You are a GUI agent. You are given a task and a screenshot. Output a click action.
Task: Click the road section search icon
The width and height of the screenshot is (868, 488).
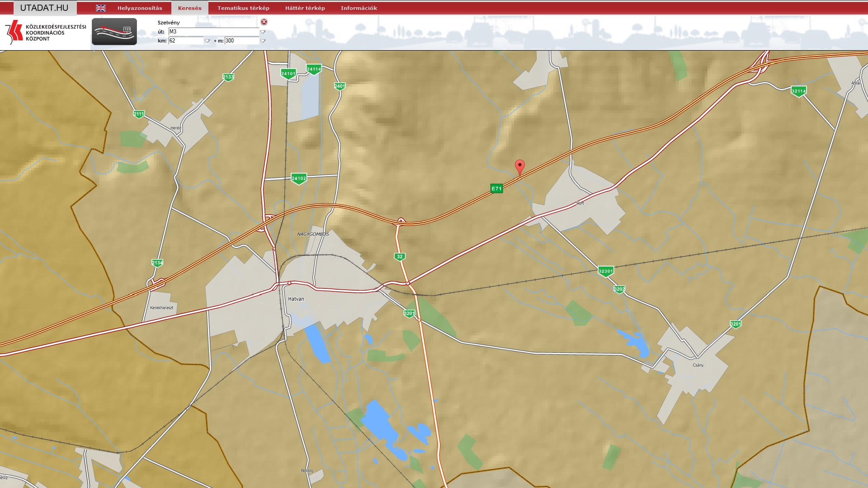coord(114,32)
